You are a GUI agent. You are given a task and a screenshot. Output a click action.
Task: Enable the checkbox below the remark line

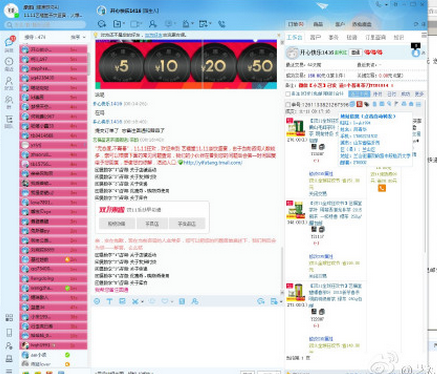[288, 94]
